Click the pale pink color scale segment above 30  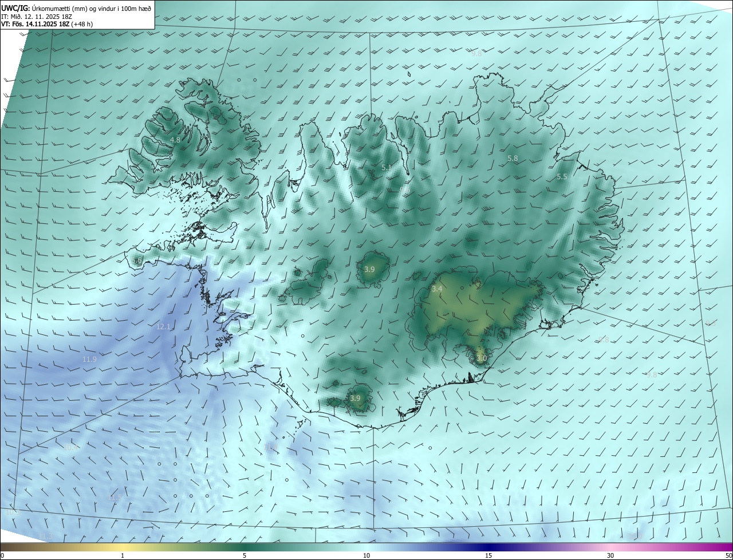[610, 547]
